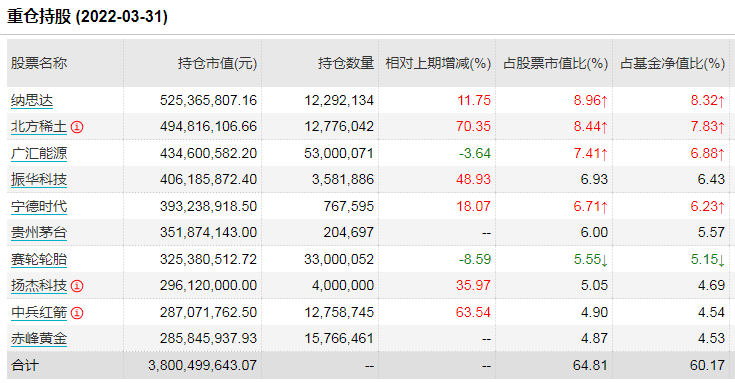Select the total 3,800,499,643.07

coord(202,365)
